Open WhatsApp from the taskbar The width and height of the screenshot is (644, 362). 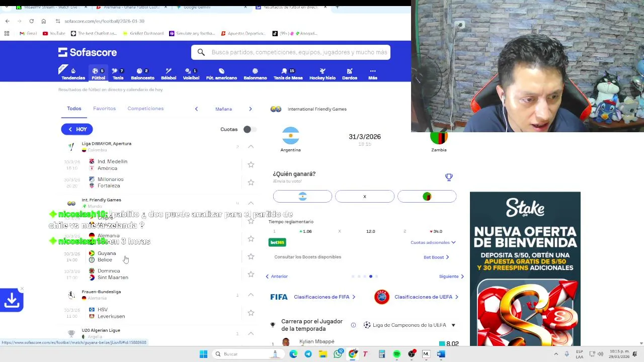point(338,354)
